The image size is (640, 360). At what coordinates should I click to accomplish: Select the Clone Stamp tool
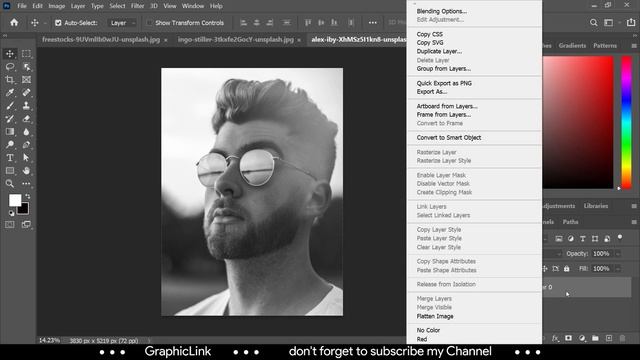tap(26, 106)
